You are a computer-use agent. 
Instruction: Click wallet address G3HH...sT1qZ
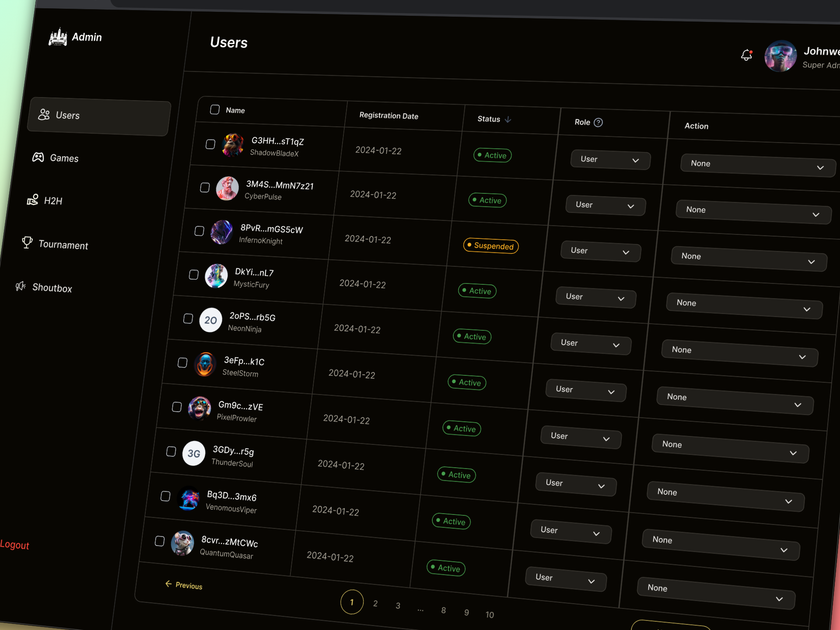tap(277, 141)
